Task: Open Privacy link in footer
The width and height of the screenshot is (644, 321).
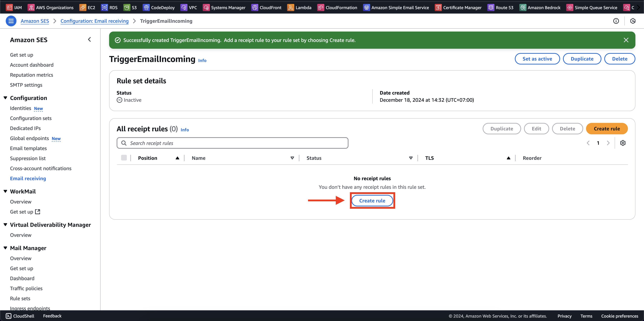Action: click(x=564, y=316)
